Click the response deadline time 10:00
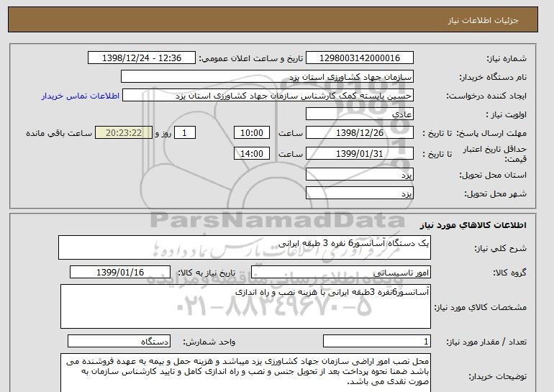 point(252,133)
